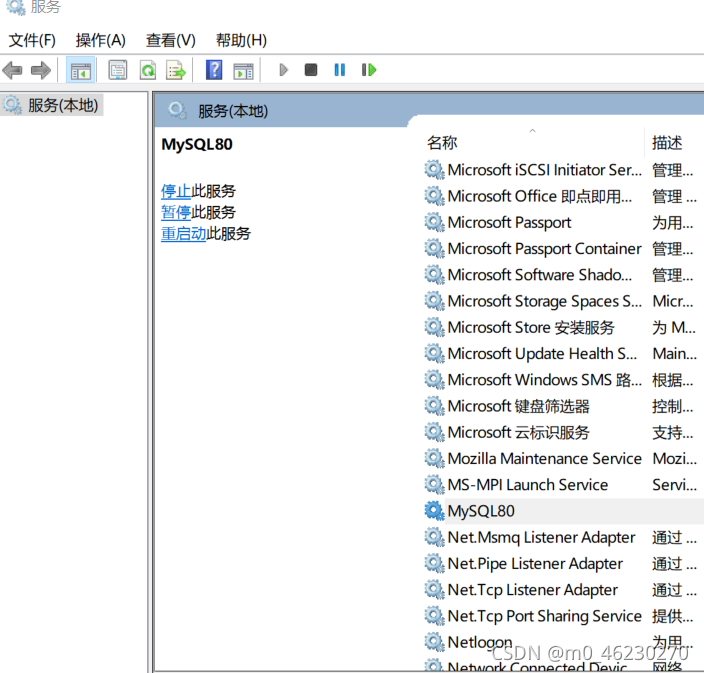Open the Properties toolbar icon
704x673 pixels.
(x=118, y=70)
